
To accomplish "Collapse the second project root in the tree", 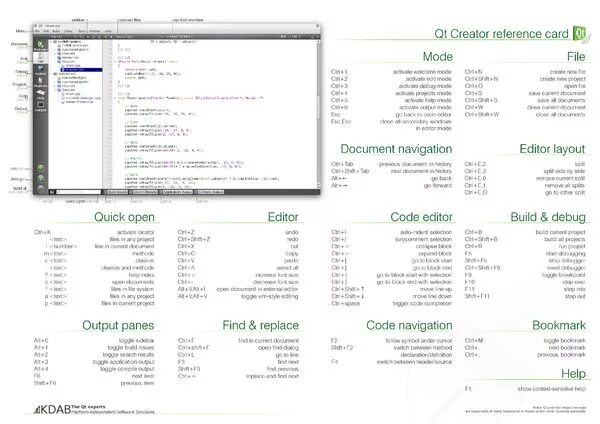I will pos(51,74).
